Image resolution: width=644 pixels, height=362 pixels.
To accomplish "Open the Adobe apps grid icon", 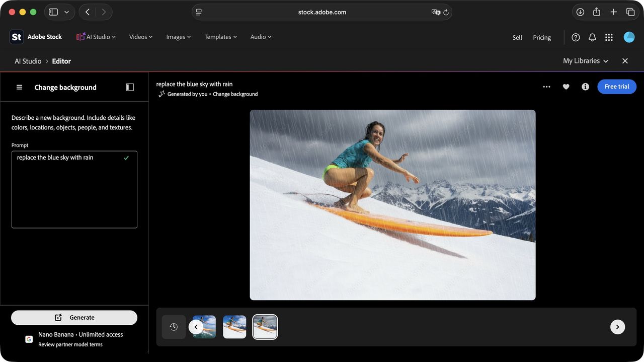I will (x=609, y=37).
